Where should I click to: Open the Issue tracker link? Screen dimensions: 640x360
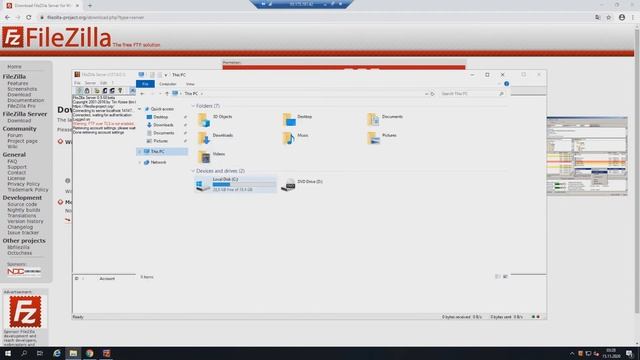point(23,233)
